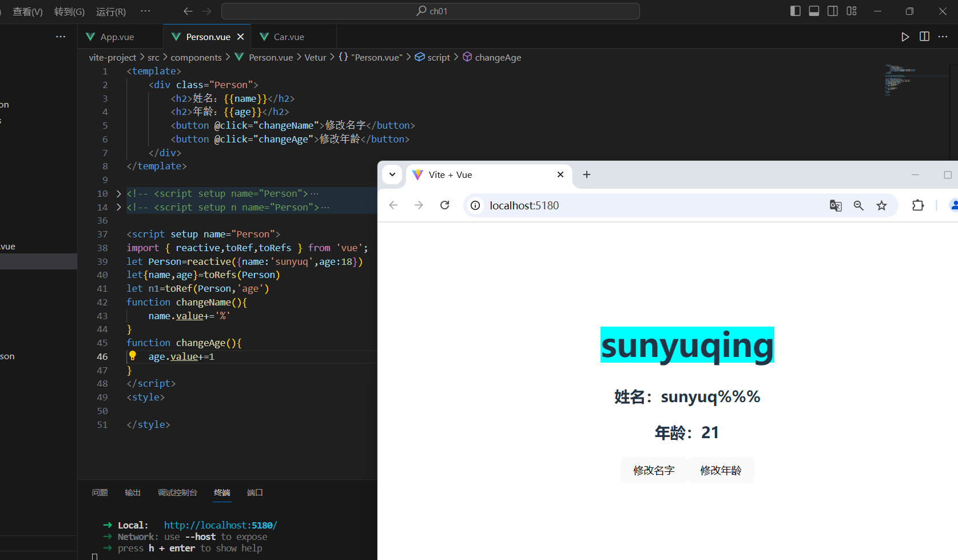Expand the folded comment at line 14
Screen dimensions: 958x560
click(x=119, y=207)
